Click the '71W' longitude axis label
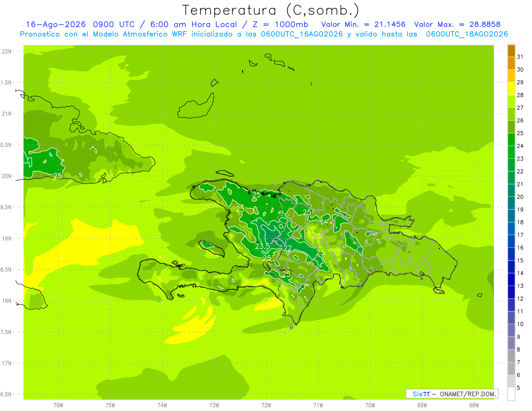Viewport: 532px width, 411px height. [x=318, y=405]
